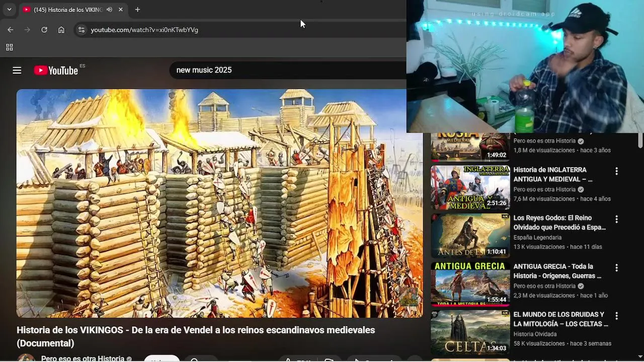644x362 pixels.
Task: Open more options for Antigua Grecia video
Action: pyautogui.click(x=616, y=268)
